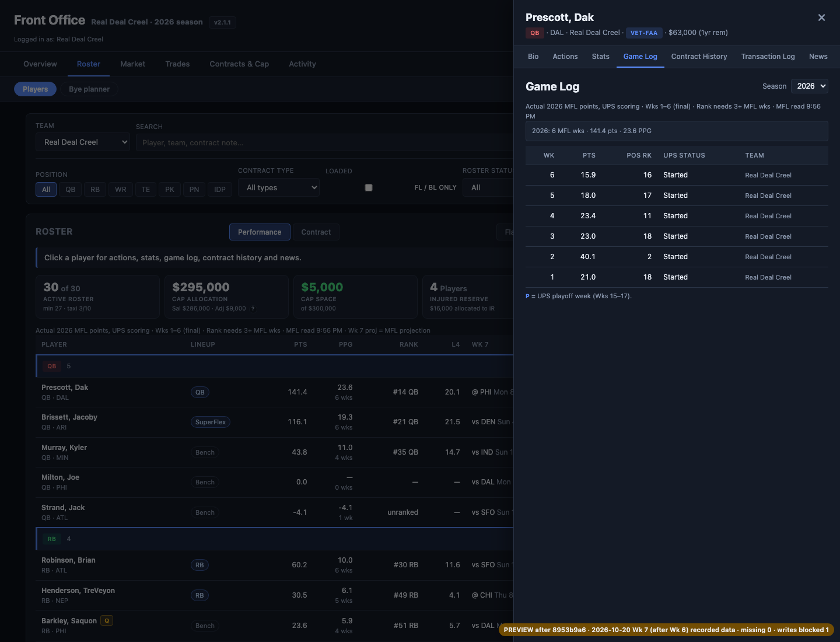Click the RB group header badge

(x=52, y=539)
